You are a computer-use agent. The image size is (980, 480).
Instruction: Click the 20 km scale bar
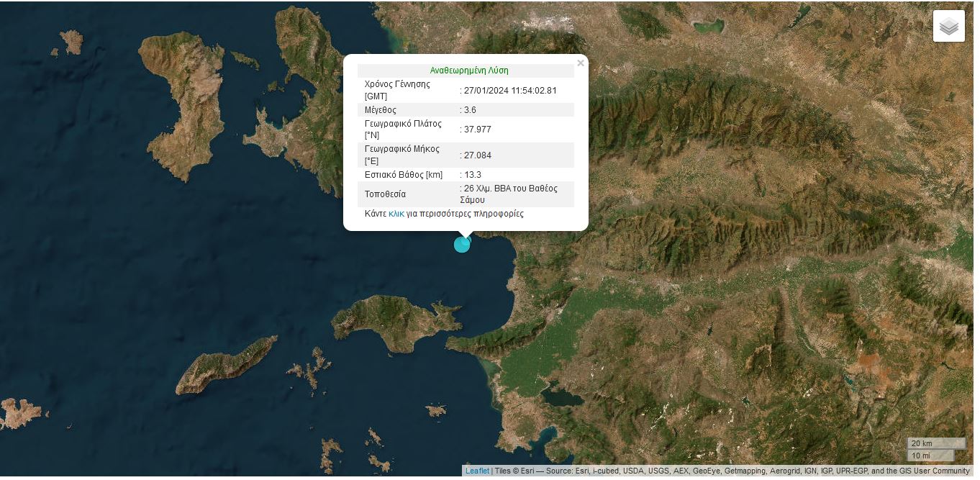click(x=935, y=443)
